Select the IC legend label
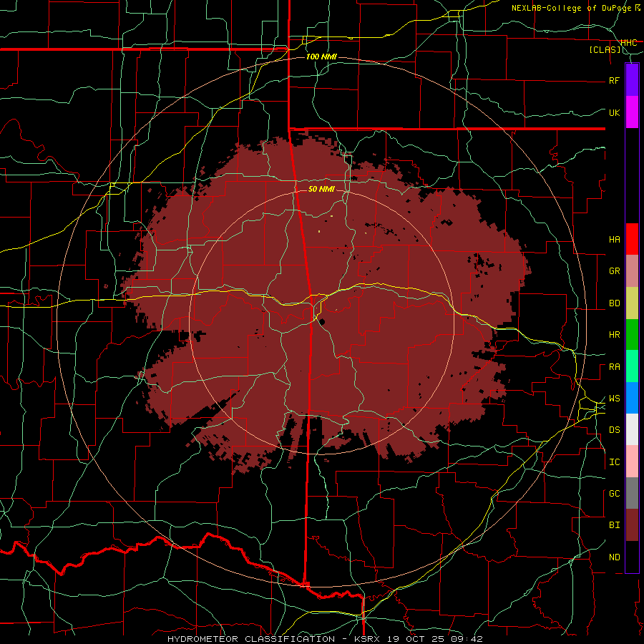 pos(614,462)
